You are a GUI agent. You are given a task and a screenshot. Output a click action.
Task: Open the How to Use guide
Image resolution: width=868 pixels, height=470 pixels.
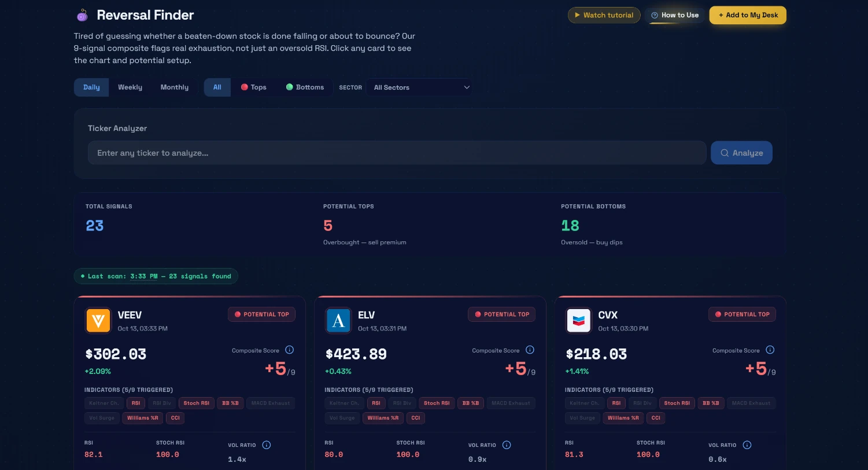(x=675, y=15)
